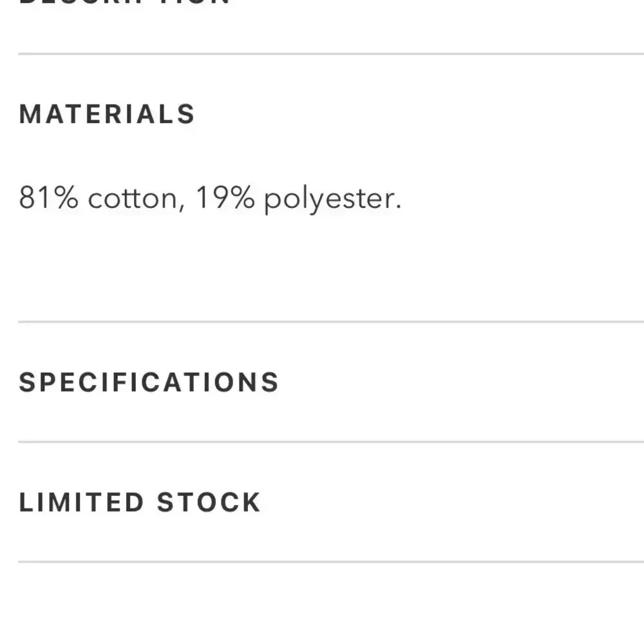The width and height of the screenshot is (644, 644).
Task: Click divider between SPECIFICATIONS and LIMITED STOCK
Action: pos(322,442)
